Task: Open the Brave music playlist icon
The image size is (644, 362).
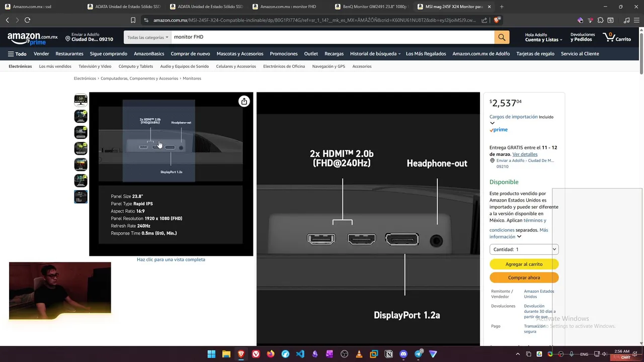Action: tap(626, 20)
